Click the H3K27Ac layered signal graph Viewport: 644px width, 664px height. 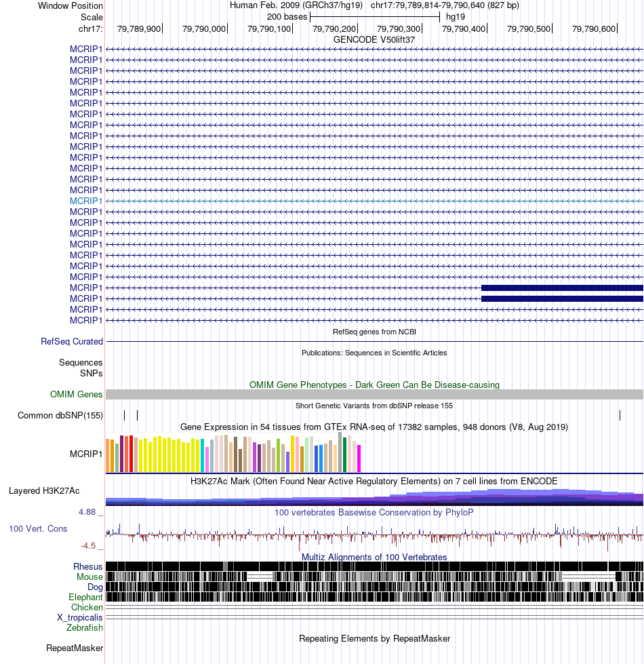(374, 497)
